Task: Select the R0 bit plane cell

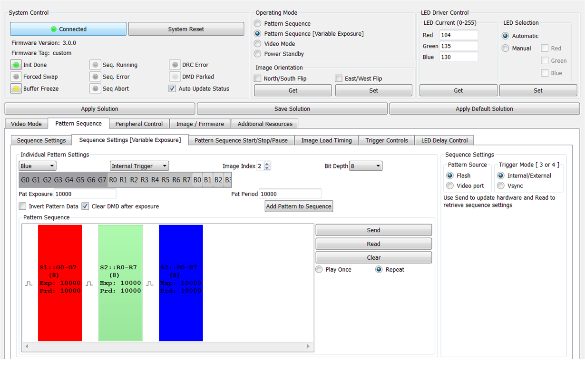Action: [x=113, y=180]
